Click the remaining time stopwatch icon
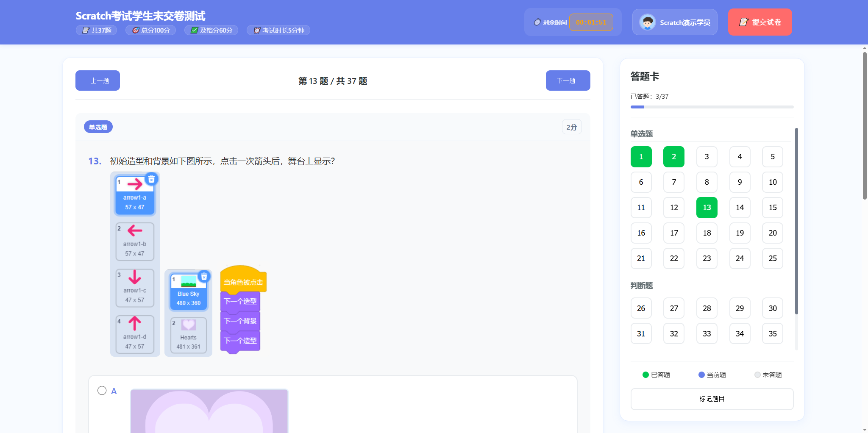The image size is (868, 433). tap(537, 22)
